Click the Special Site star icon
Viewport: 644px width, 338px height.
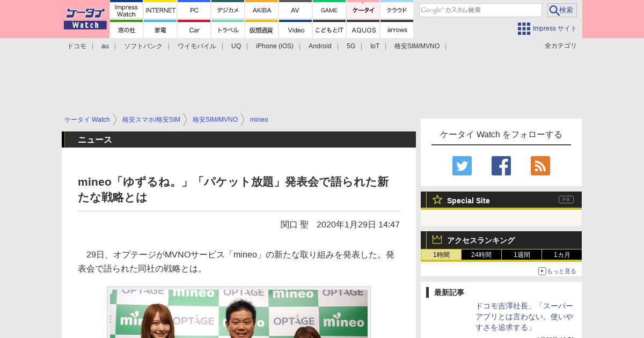(x=437, y=200)
